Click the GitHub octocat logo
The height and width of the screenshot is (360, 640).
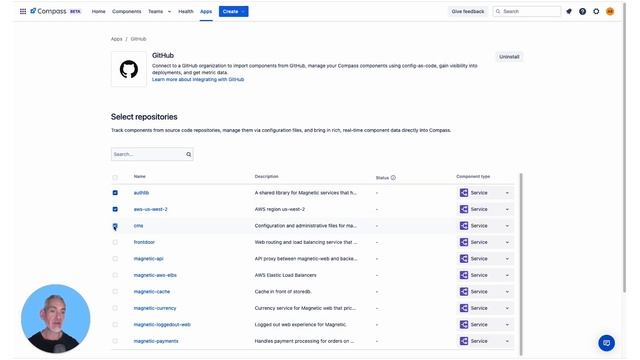click(129, 69)
